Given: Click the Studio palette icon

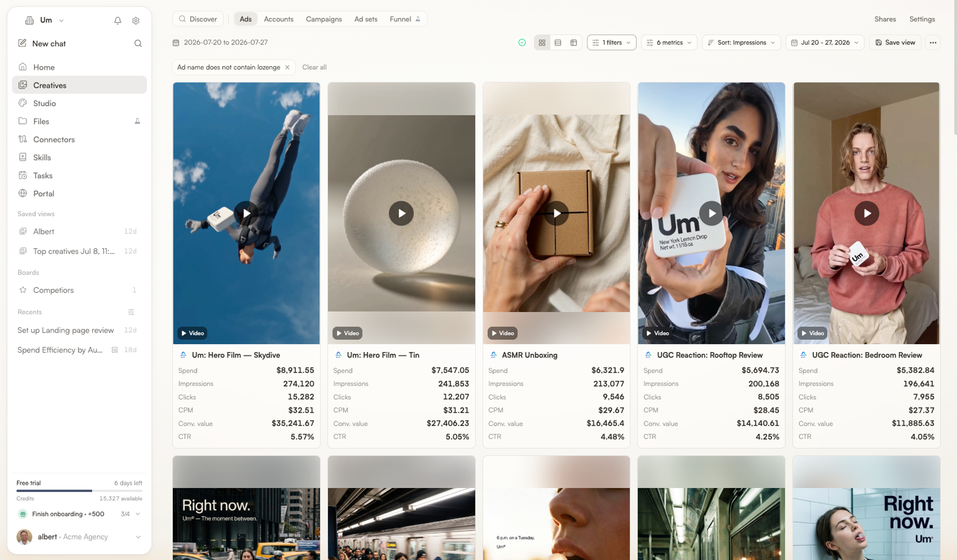Looking at the screenshot, I should click(x=23, y=103).
